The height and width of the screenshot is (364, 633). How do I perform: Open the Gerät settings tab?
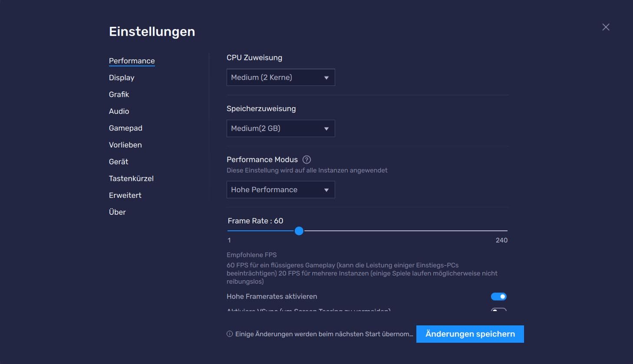coord(119,162)
